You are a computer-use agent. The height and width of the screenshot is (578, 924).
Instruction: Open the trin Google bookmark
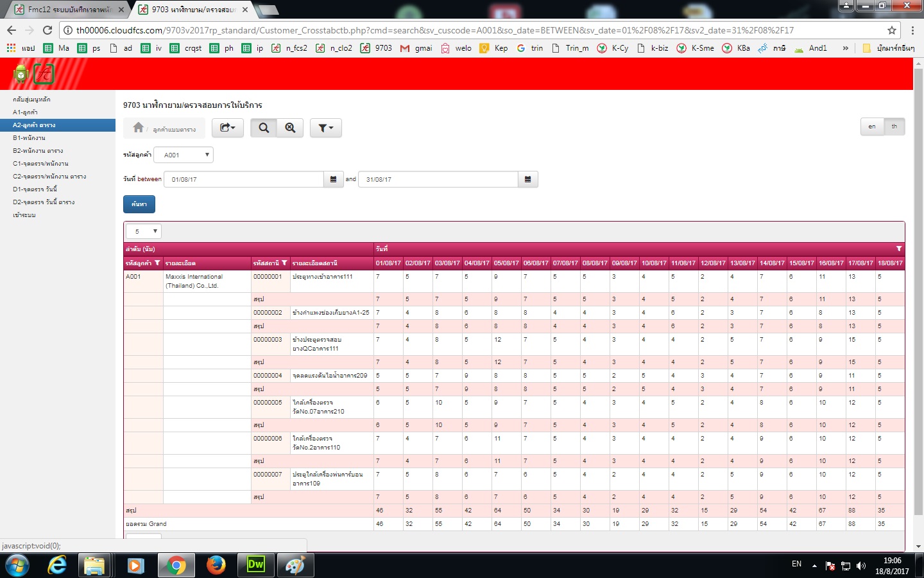pos(530,48)
